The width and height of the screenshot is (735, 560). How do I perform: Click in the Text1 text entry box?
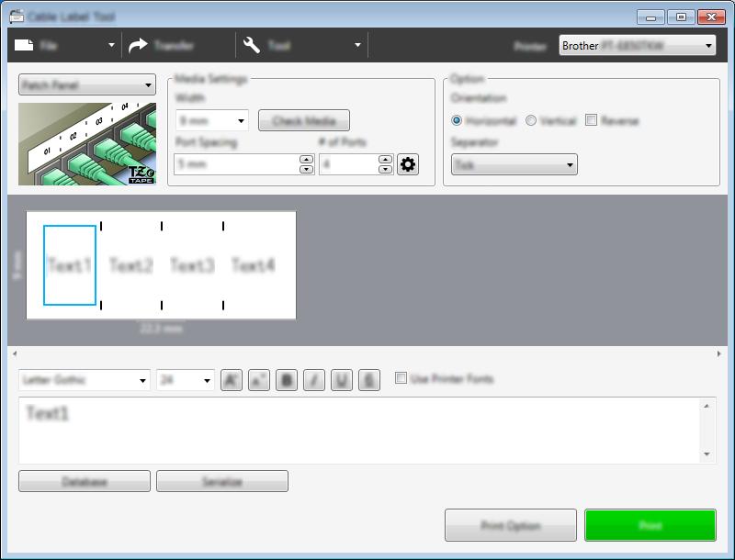coord(359,431)
